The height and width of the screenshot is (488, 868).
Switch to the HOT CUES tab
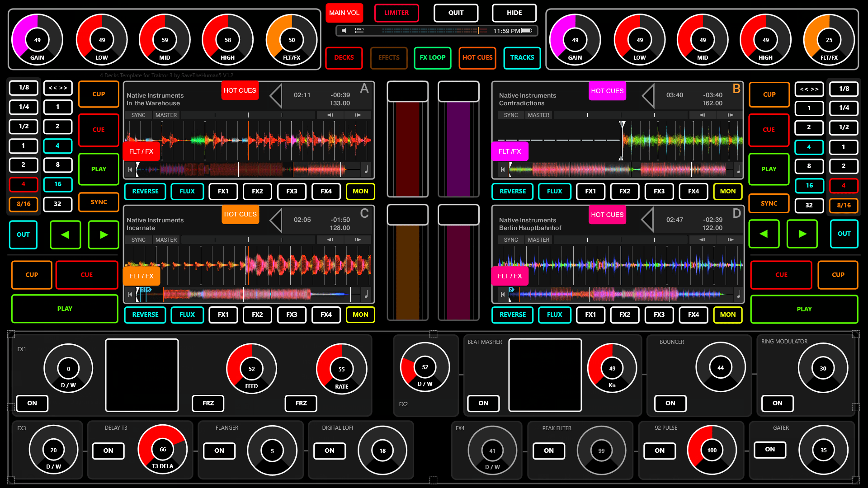[477, 58]
